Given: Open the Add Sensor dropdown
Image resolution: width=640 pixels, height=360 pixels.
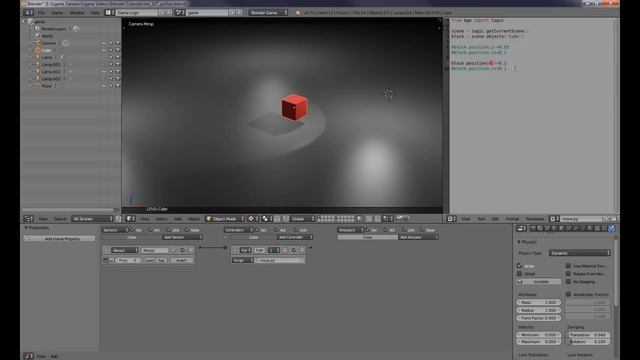Looking at the screenshot, I should 182,237.
